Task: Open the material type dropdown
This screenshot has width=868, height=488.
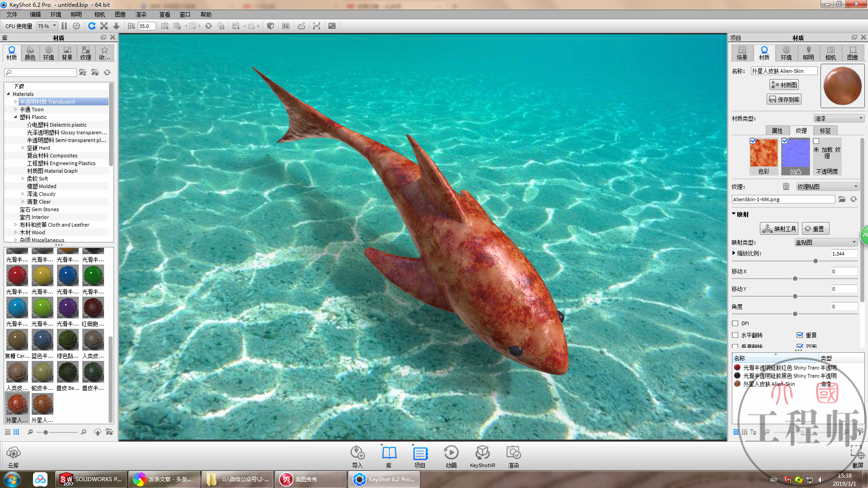Action: pos(839,118)
